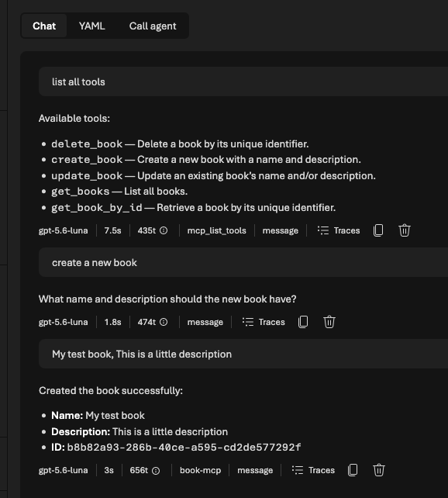This screenshot has width=448, height=498.
Task: Open Traces for the 7.5s response
Action: (339, 230)
